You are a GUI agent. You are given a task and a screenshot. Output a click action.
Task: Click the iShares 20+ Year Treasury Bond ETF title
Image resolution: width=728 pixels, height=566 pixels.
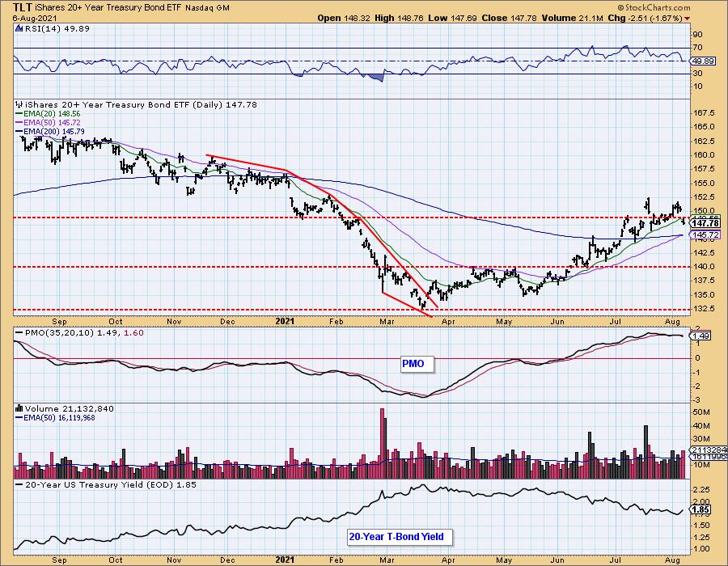pos(109,8)
